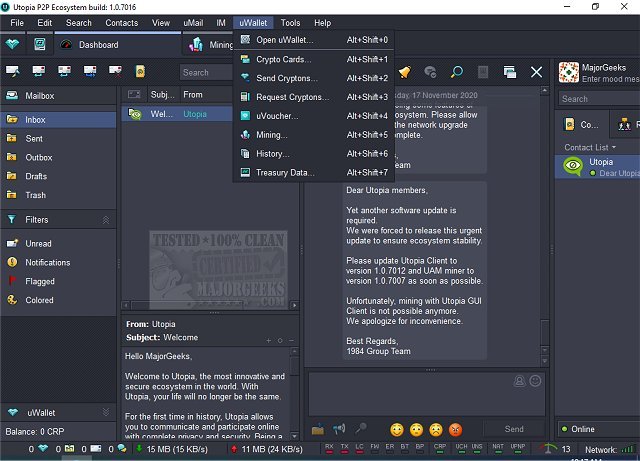Click the MajorGeeks profile avatar
The width and height of the screenshot is (640, 461).
coord(569,72)
